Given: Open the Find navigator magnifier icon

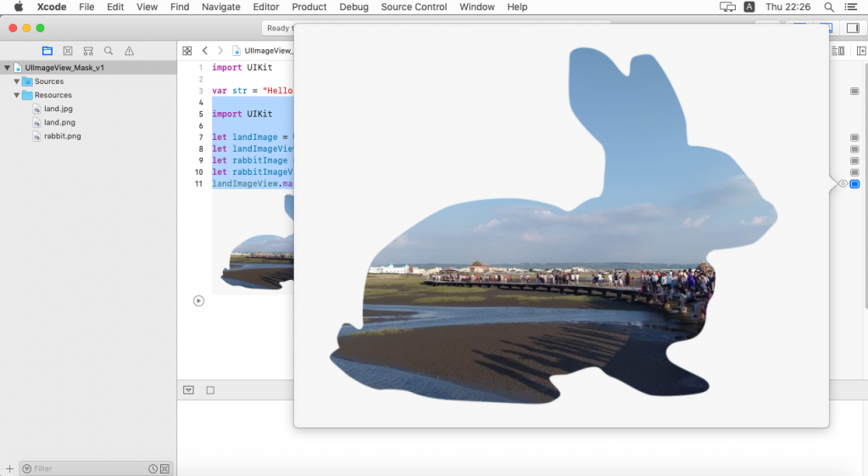Looking at the screenshot, I should (108, 51).
